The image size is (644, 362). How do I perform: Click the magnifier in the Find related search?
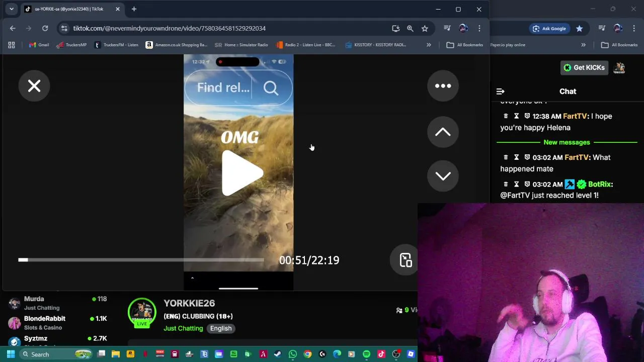pos(271,88)
